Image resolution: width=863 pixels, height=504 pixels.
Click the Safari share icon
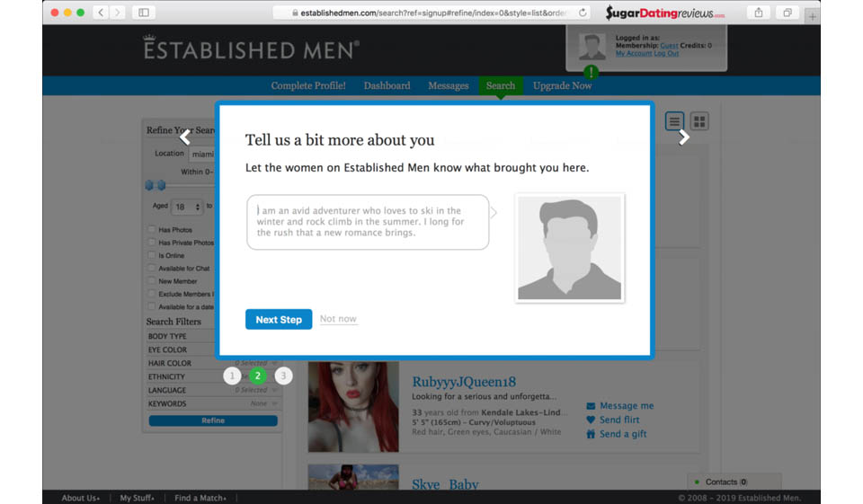(x=758, y=13)
